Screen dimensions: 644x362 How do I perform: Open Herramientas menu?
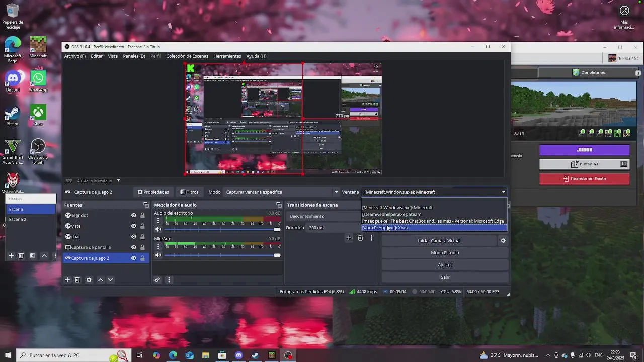[227, 56]
